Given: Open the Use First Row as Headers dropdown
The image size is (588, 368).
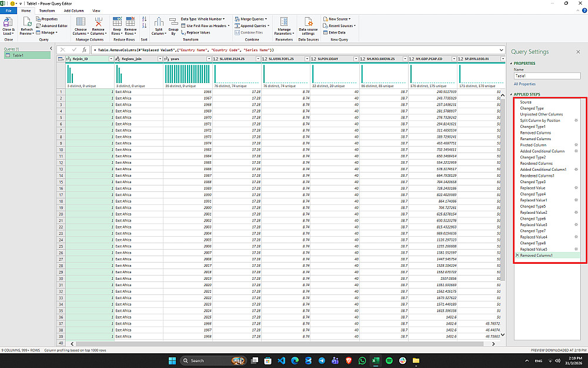Looking at the screenshot, I should (205, 26).
